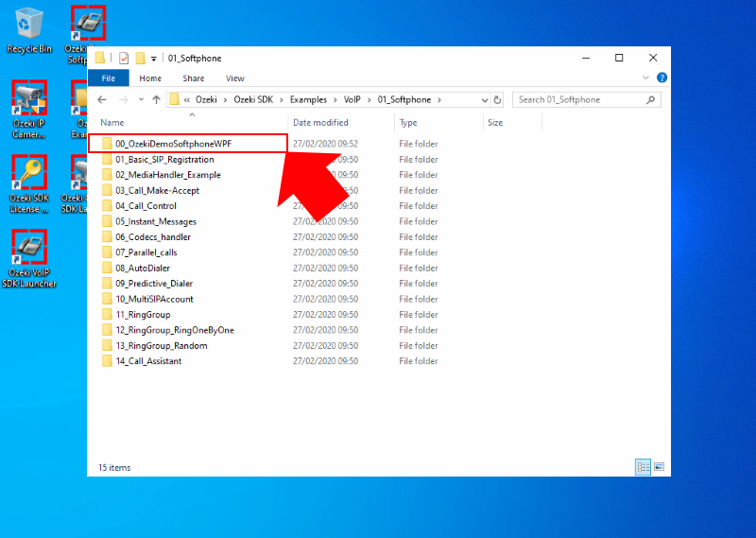This screenshot has height=538, width=756.
Task: Click the search magnifier icon
Action: click(650, 100)
